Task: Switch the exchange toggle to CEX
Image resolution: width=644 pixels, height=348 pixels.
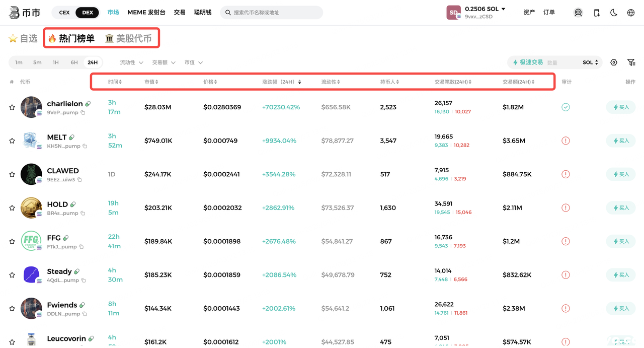Action: tap(64, 13)
